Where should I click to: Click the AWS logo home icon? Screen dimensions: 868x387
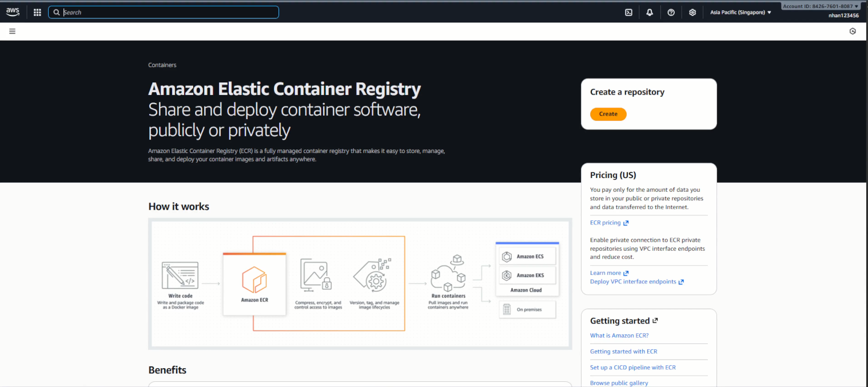(x=13, y=12)
